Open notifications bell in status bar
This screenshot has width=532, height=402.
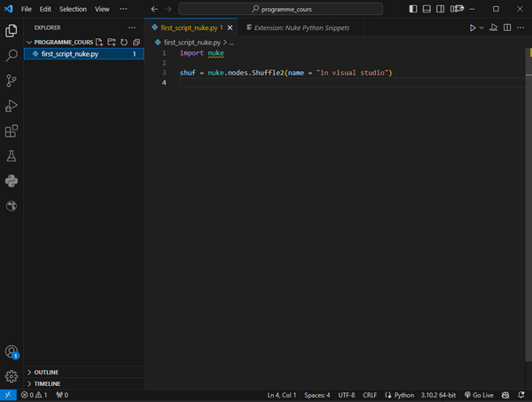click(521, 395)
